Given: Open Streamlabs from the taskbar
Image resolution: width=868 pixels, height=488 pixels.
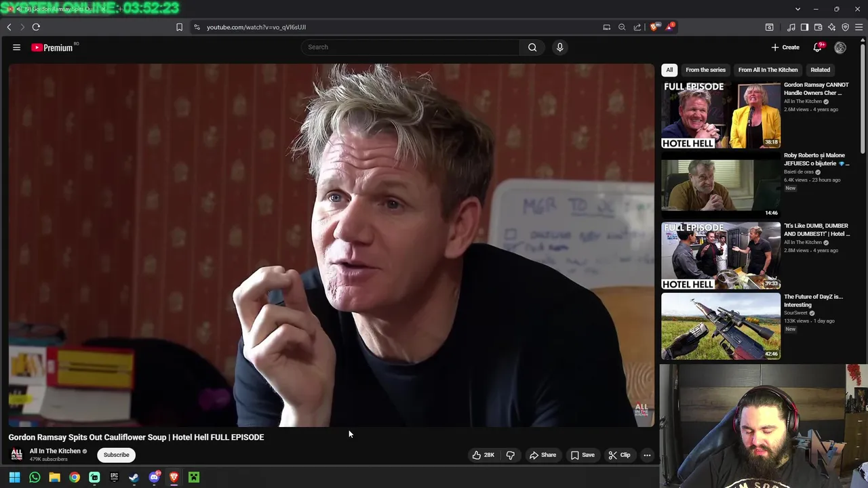Looking at the screenshot, I should pos(94,477).
